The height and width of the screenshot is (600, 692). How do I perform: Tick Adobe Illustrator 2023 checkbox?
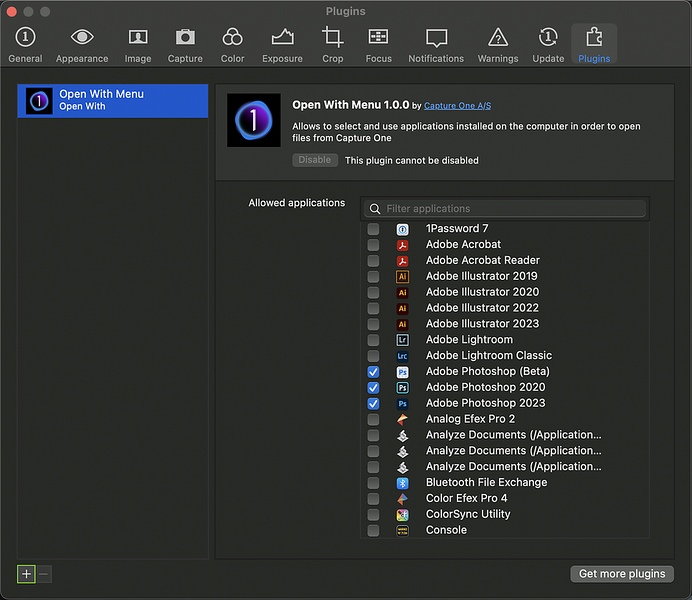coord(373,324)
